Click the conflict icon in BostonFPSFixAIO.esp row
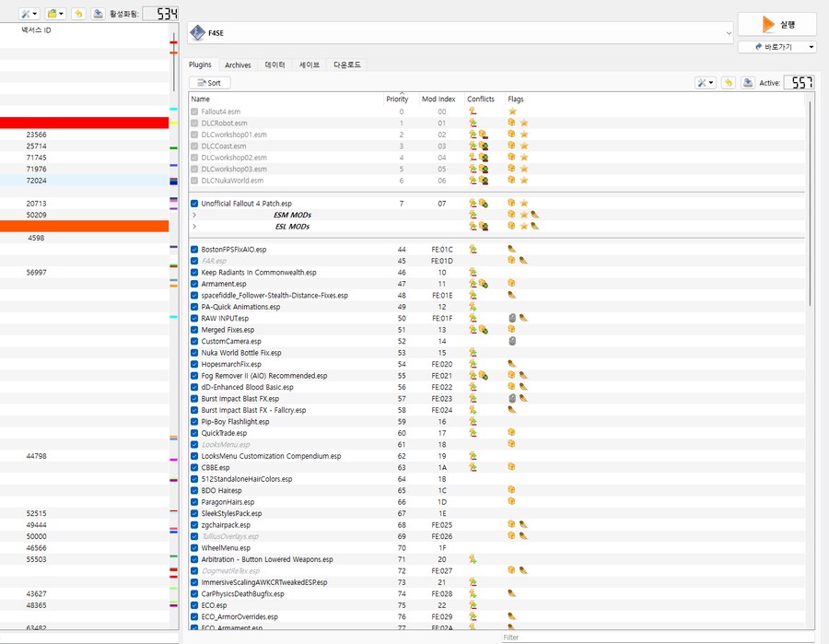829x644 pixels. [x=473, y=249]
